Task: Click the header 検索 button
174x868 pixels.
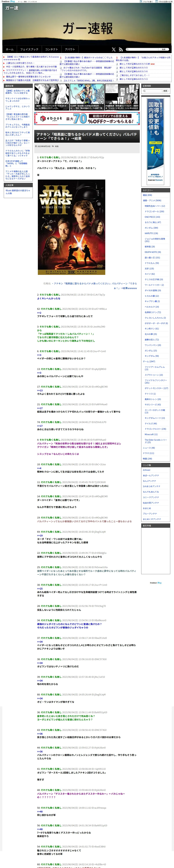Action: (164, 49)
